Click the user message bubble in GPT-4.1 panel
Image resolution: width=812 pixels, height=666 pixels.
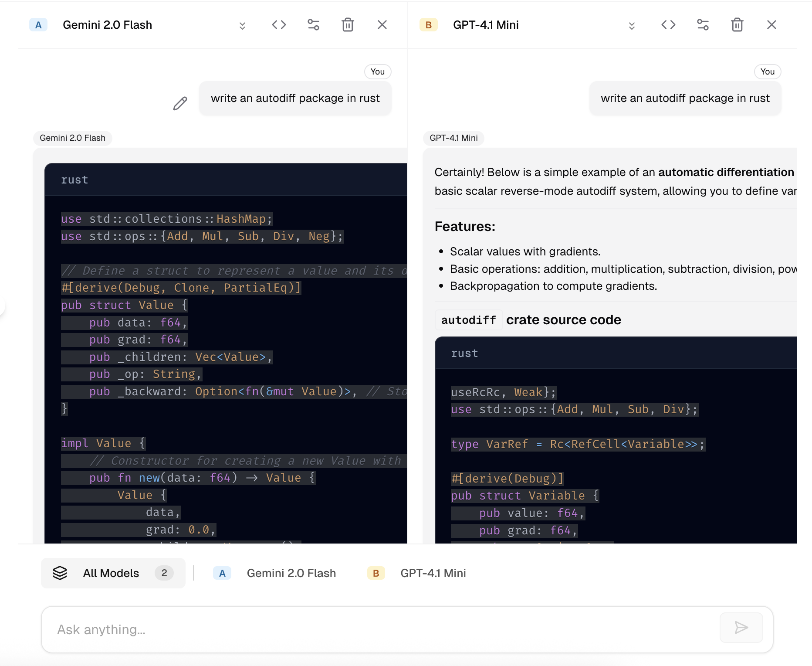point(685,98)
